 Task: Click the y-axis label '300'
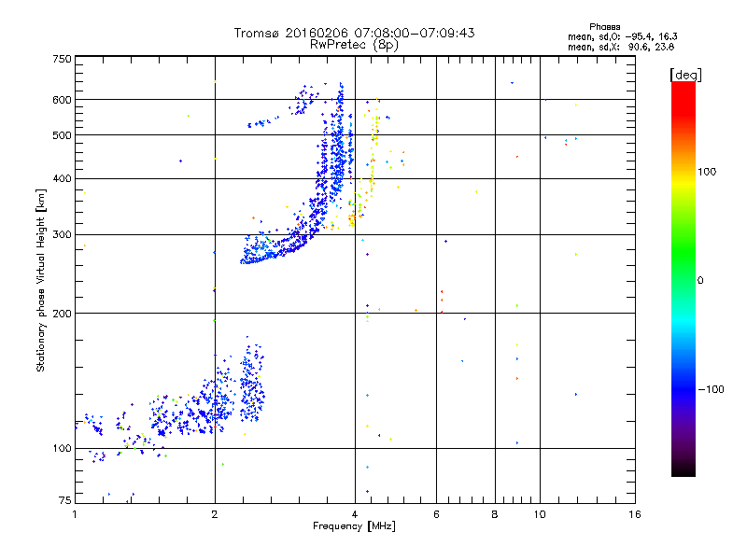(62, 235)
